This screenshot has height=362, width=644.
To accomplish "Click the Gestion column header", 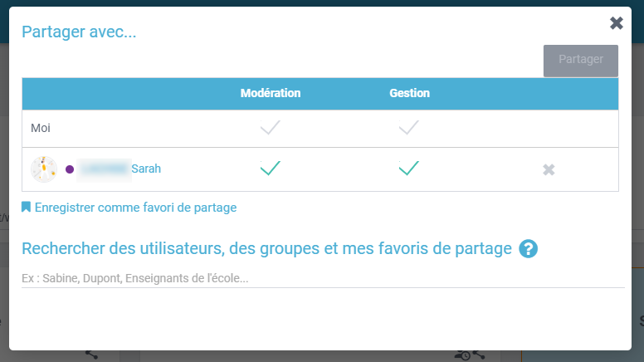I will tap(409, 93).
